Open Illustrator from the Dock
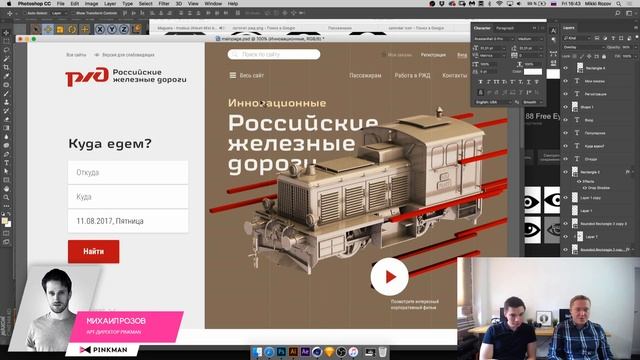640x360 pixels. [x=293, y=351]
